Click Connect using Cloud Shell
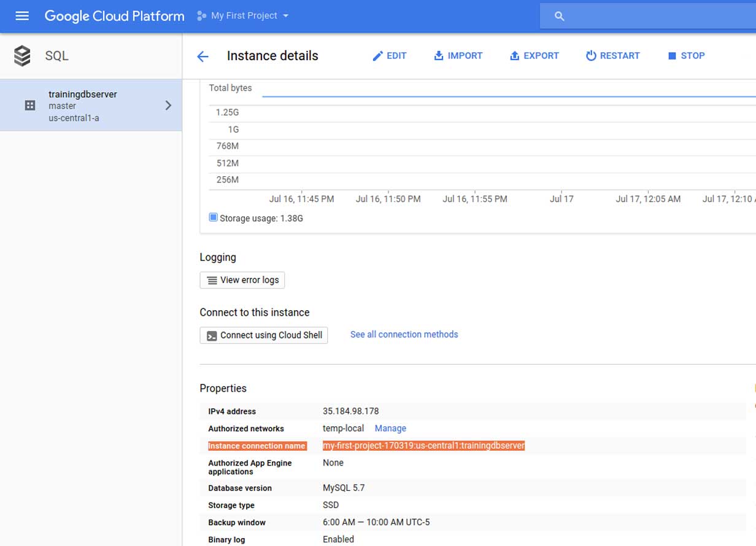 coord(264,335)
